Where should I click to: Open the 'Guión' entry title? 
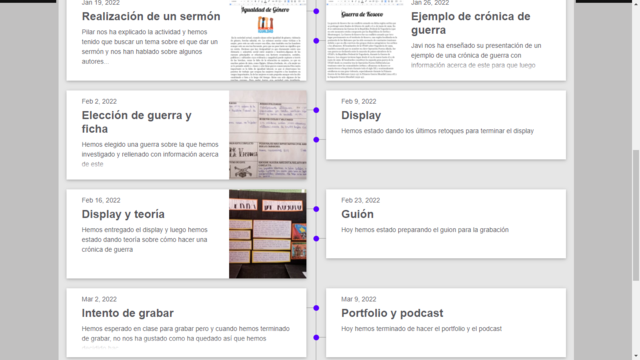pyautogui.click(x=357, y=214)
